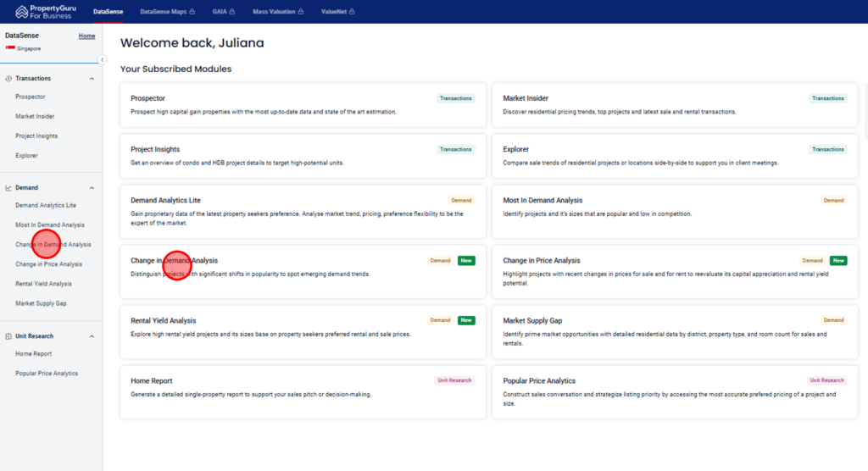Screen dimensions: 868x471
Task: Click the Transactions section label in sidebar
Action: (x=33, y=79)
